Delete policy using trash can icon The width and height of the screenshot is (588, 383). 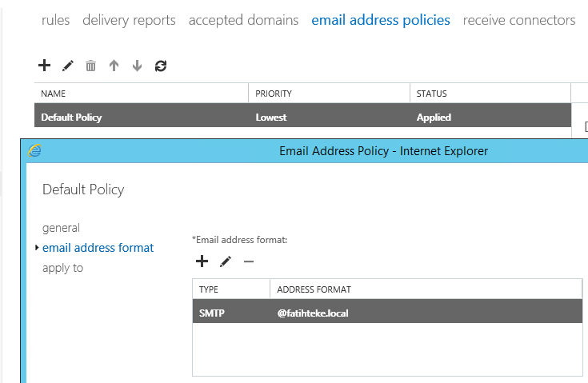click(x=90, y=66)
